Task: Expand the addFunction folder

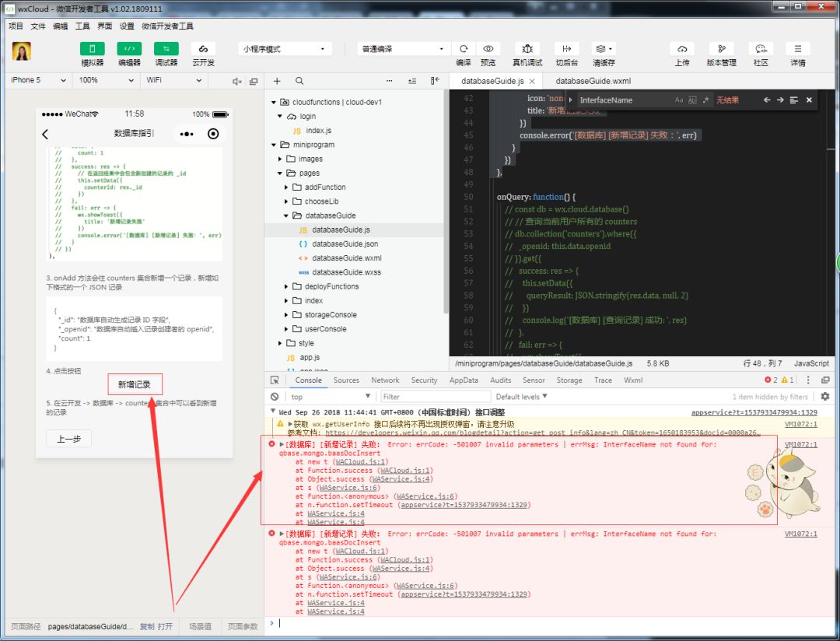Action: pos(286,187)
